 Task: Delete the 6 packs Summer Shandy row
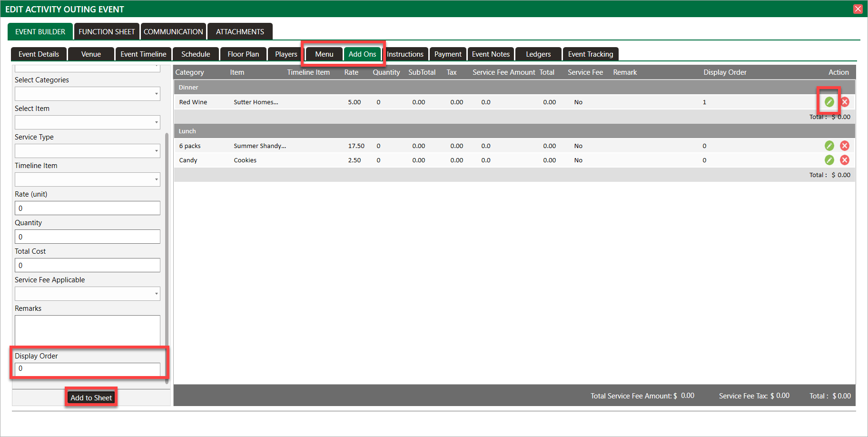tap(845, 146)
